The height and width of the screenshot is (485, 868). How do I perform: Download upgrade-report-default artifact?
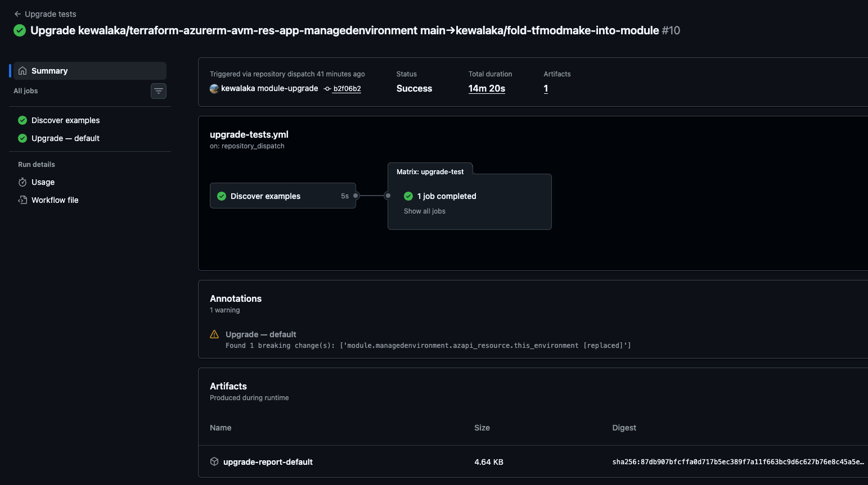268,462
